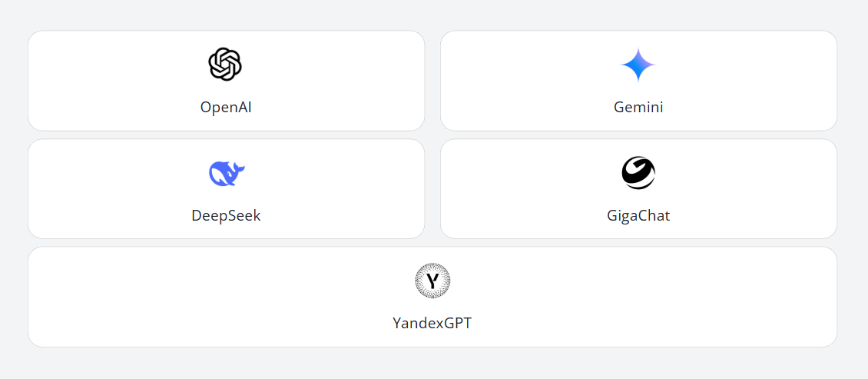Viewport: 868px width, 379px height.
Task: Click the GigaChat black sphere logo
Action: pos(638,173)
